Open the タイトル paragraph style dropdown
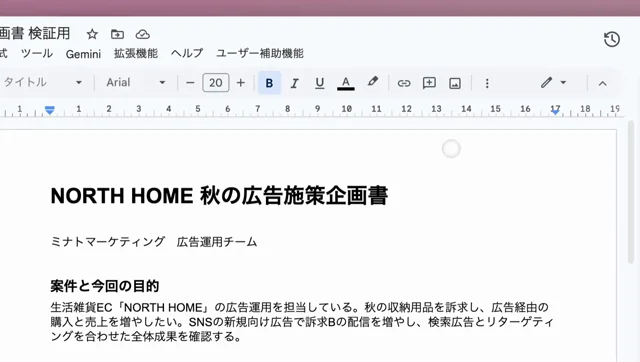640x362 pixels. 42,82
